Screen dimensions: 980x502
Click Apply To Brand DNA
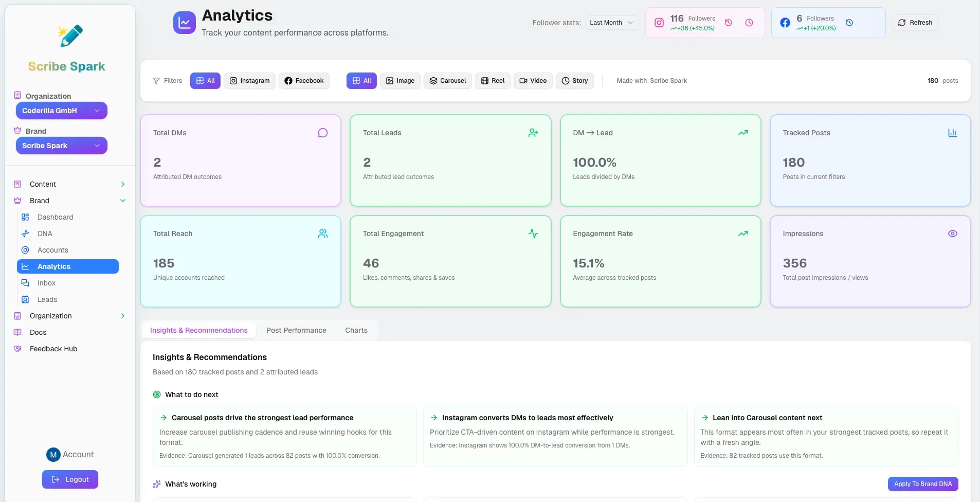(922, 484)
